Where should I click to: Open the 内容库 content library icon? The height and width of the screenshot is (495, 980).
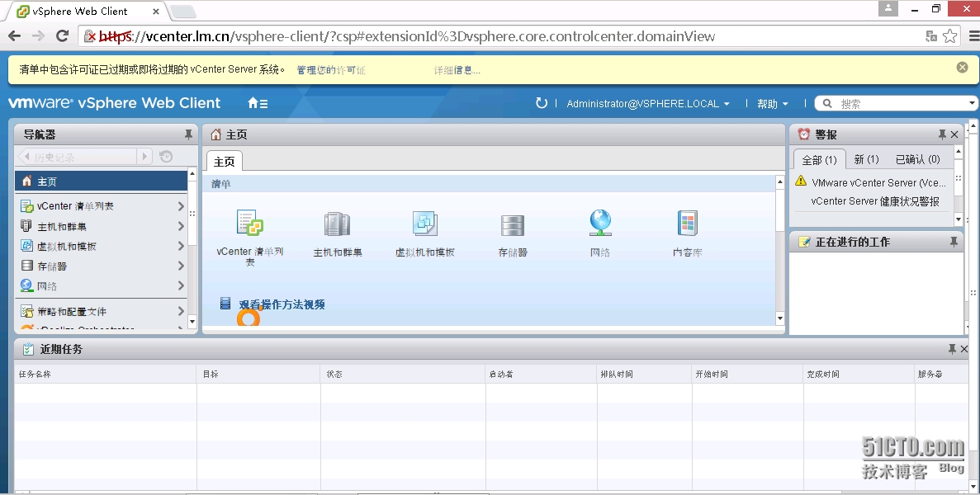688,224
